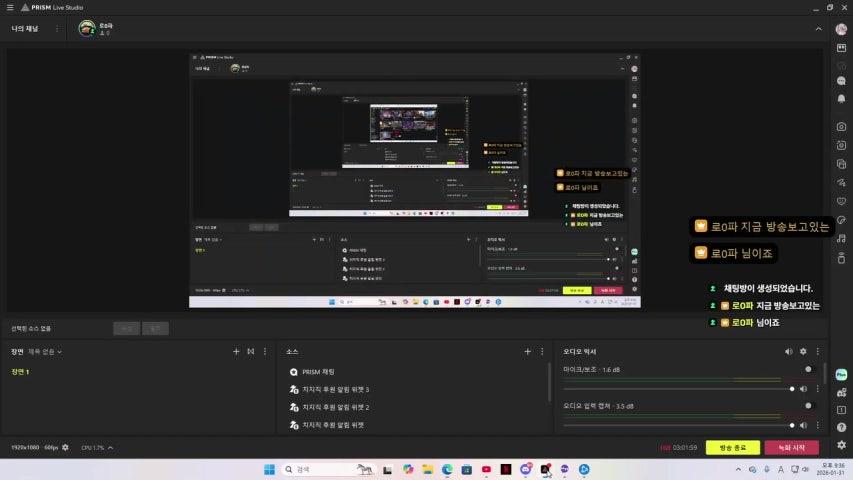
Task: Click the PRISM 채팅 source icon
Action: (x=294, y=372)
